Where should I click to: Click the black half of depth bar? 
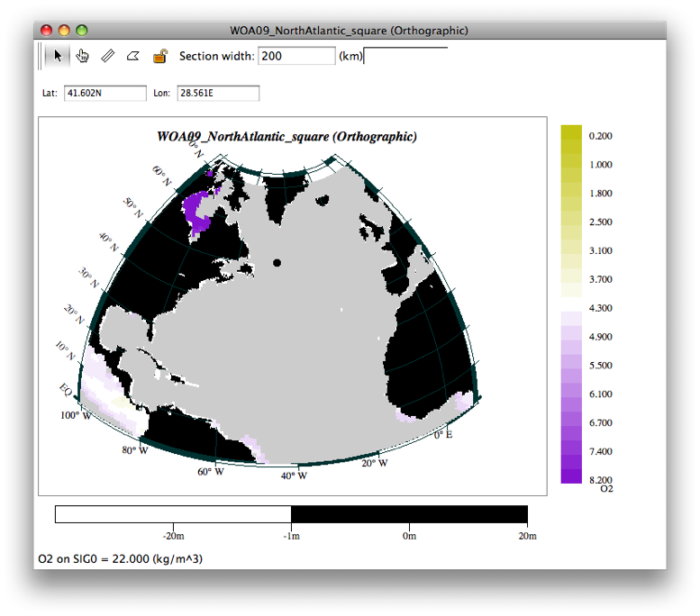pyautogui.click(x=409, y=514)
